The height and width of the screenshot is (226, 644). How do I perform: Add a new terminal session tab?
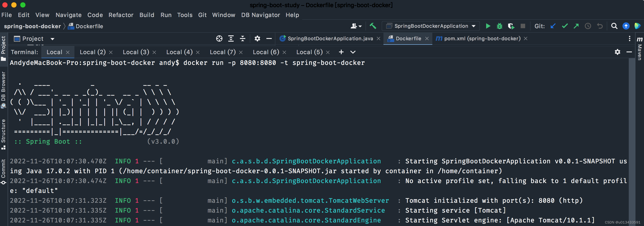click(x=341, y=52)
